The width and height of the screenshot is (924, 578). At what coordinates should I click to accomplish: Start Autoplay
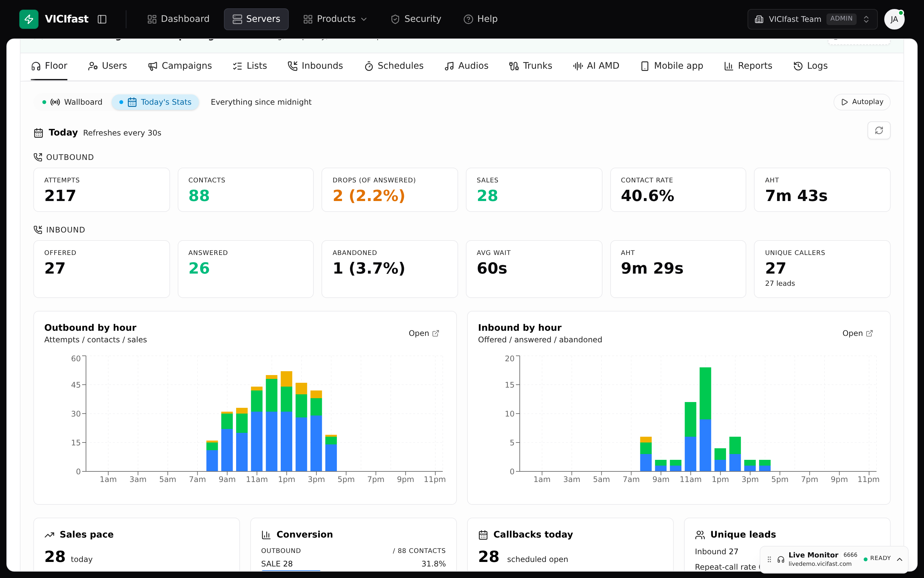tap(862, 102)
